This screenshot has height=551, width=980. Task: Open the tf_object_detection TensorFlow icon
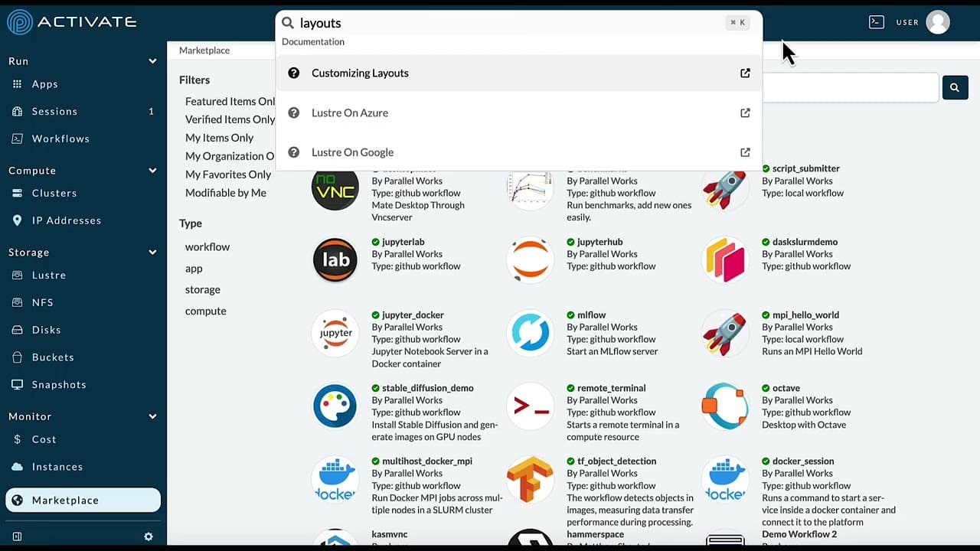click(x=531, y=479)
